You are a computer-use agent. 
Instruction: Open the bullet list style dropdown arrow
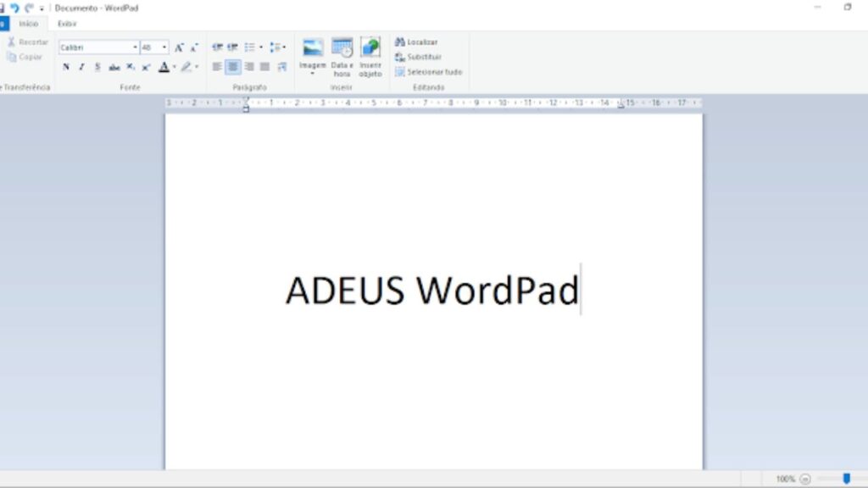261,47
